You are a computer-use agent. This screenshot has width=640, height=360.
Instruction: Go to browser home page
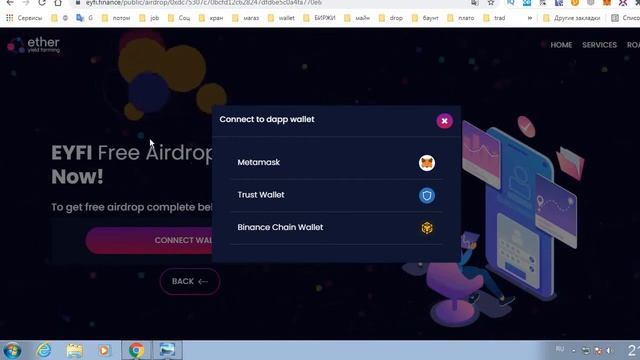tap(58, 3)
